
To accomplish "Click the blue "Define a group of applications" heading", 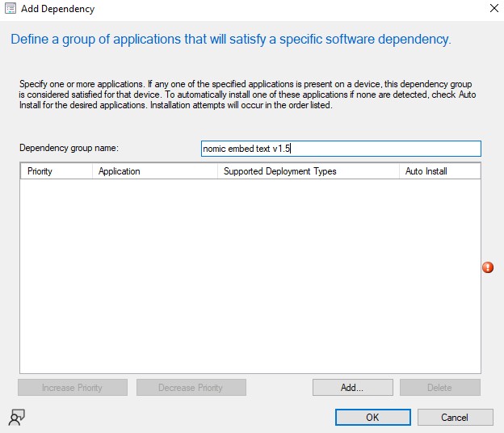I will [x=229, y=39].
